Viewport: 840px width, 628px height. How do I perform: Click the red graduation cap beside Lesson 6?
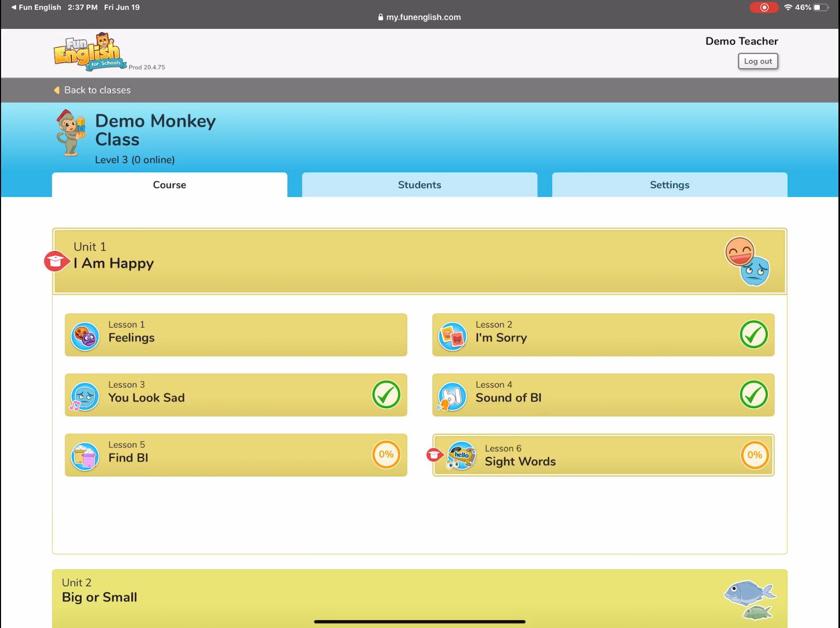tap(434, 455)
